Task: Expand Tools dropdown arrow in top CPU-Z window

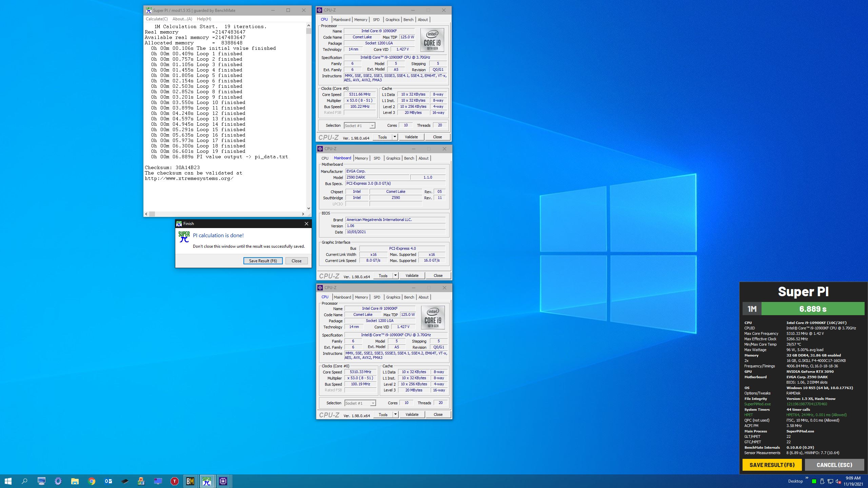Action: 395,137
